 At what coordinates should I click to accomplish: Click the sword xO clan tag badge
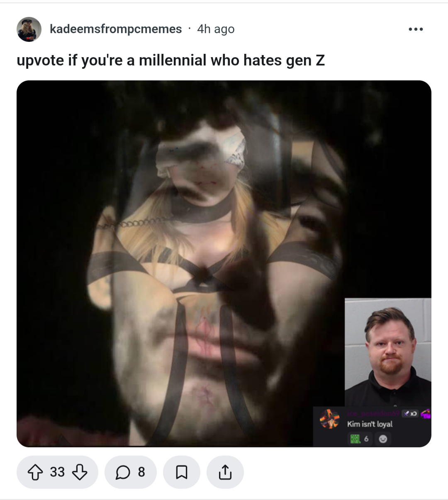click(x=410, y=413)
